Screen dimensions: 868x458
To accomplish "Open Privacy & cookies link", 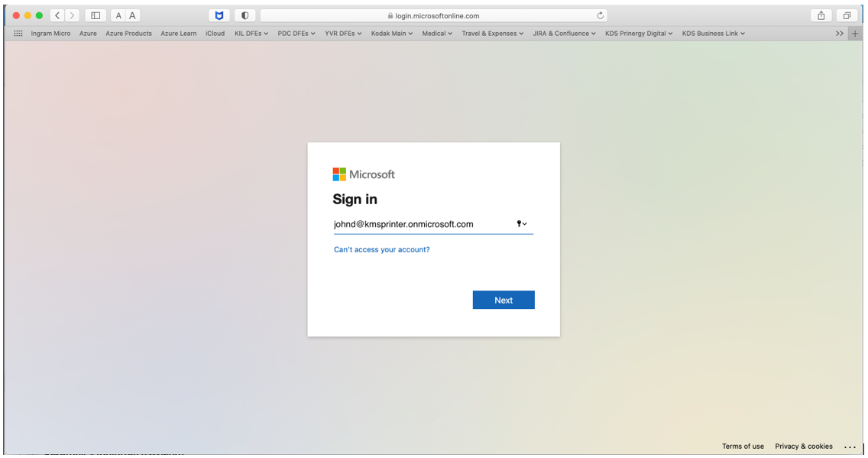I will (x=804, y=447).
